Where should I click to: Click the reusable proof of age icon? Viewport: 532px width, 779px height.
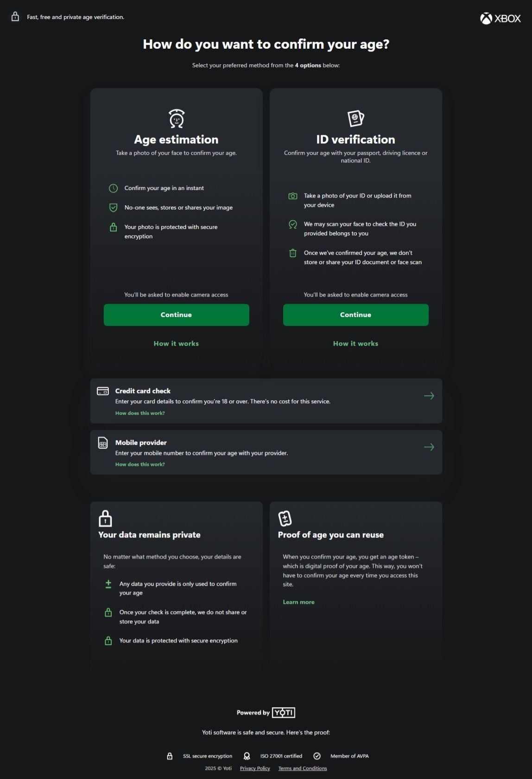tap(285, 518)
